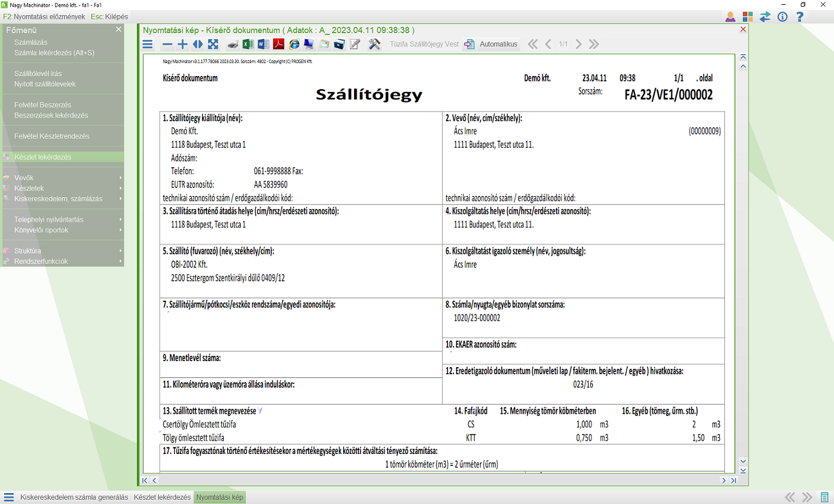Viewport: 834px width, 504px height.
Task: Fit preview to full screen icon
Action: pyautogui.click(x=213, y=44)
